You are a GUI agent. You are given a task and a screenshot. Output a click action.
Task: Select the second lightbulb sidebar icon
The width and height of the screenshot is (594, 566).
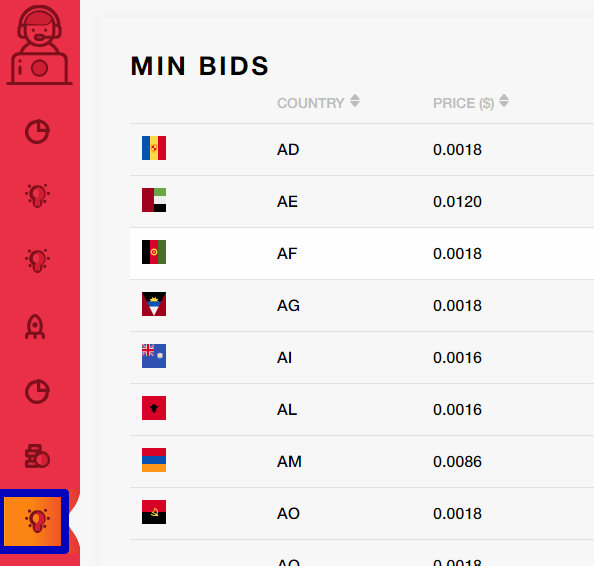37,260
